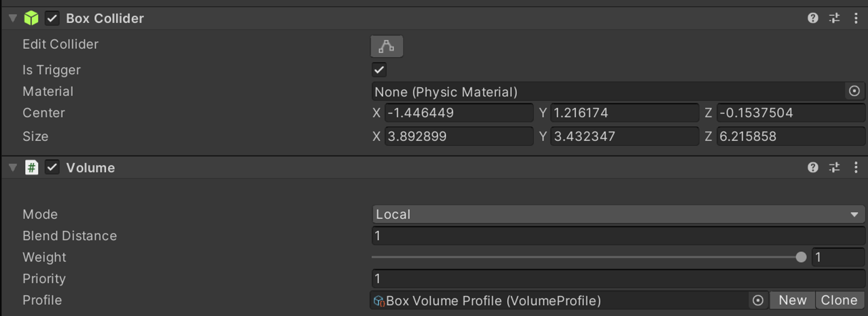868x316 pixels.
Task: Click the Center property label
Action: pos(44,113)
